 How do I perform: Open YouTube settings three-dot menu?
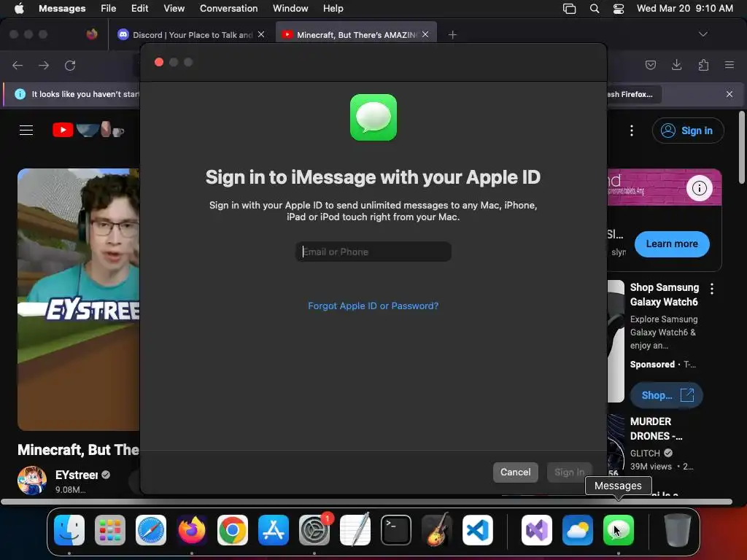[x=632, y=131]
